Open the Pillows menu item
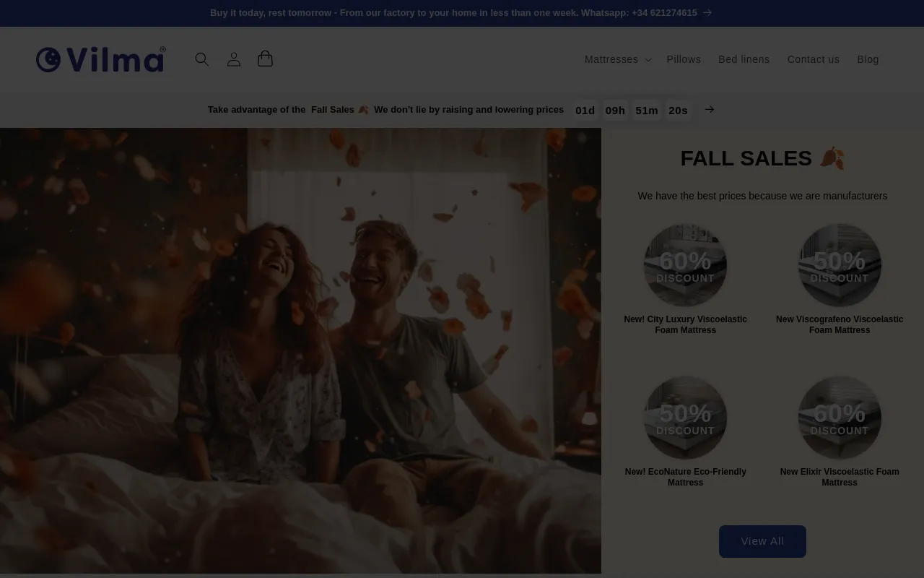The image size is (924, 578). pos(684,59)
